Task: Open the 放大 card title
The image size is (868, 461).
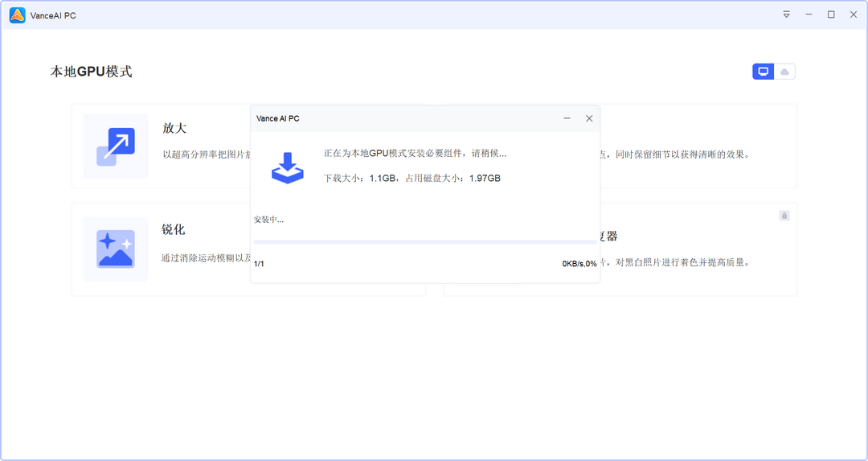Action: 174,128
